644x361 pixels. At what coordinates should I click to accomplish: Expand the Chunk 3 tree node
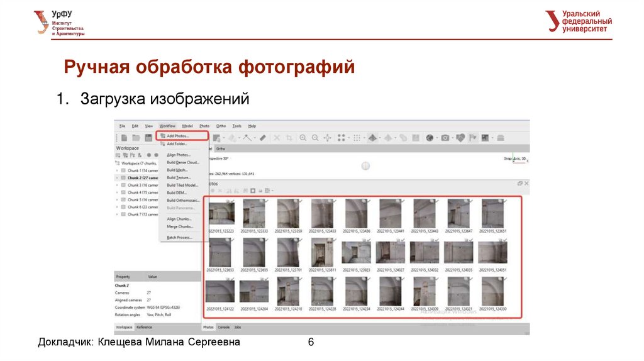click(x=117, y=186)
